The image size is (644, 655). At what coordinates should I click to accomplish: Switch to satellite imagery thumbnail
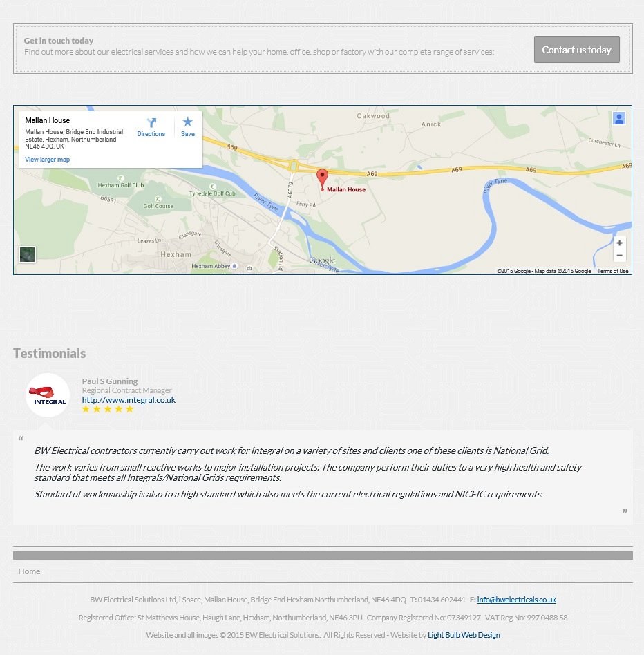click(27, 254)
